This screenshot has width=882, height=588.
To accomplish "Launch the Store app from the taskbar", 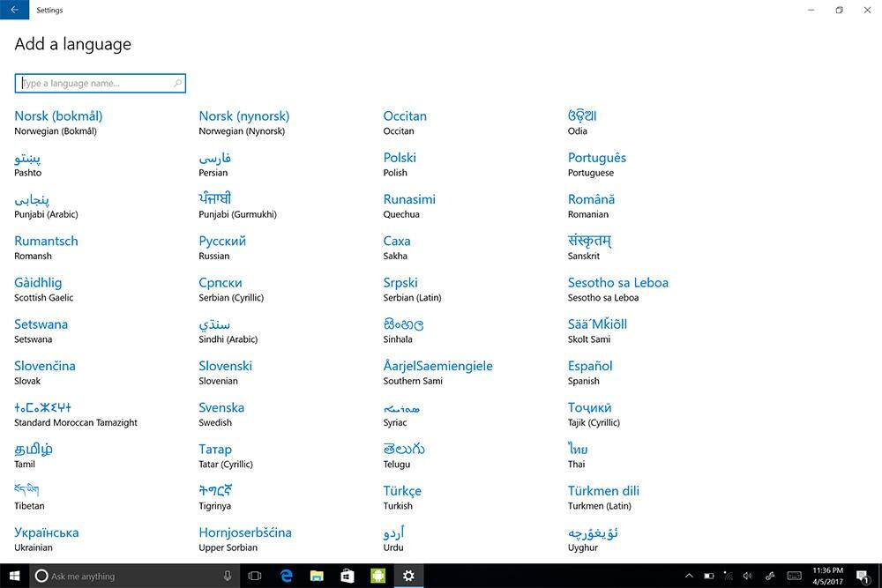I will 348,576.
